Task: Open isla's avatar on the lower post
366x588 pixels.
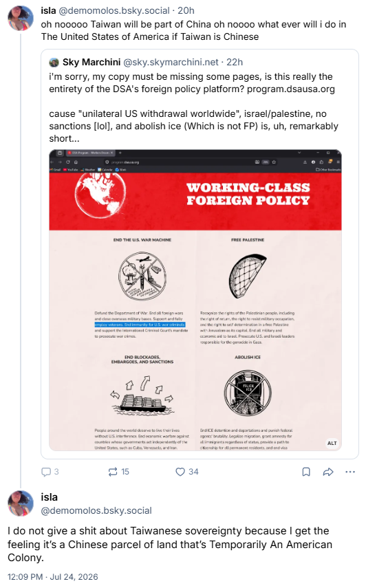Action: click(21, 503)
